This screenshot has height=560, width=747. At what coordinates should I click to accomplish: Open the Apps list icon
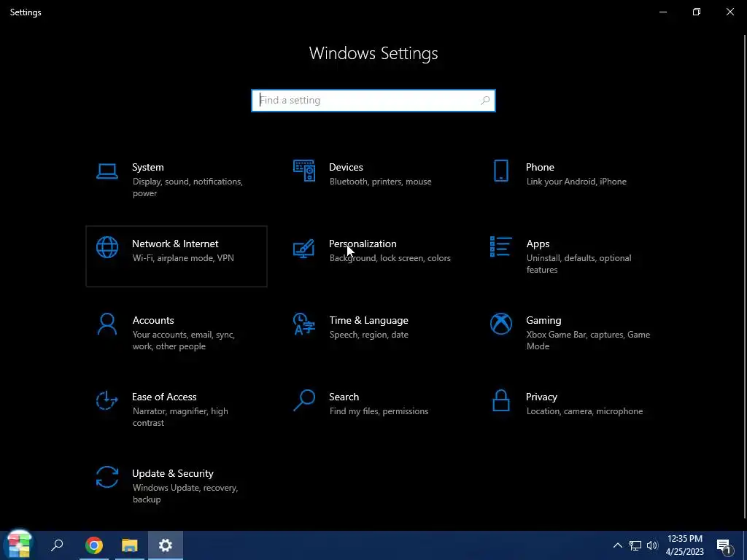(x=500, y=246)
